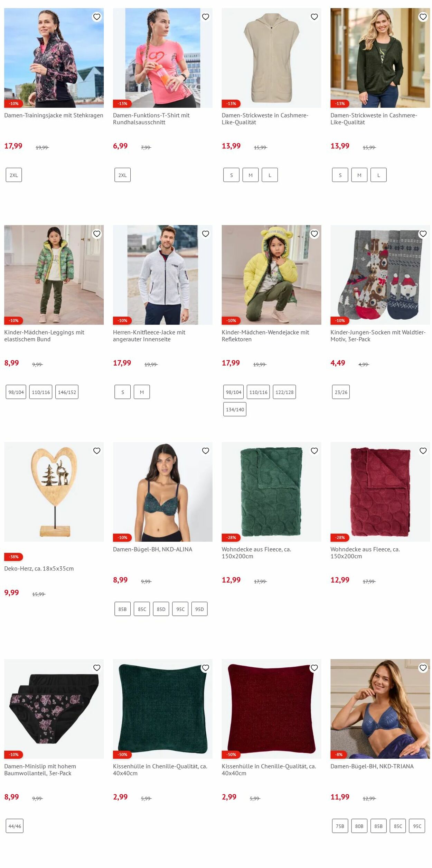Select size 2XL for Damen-Trainingsjacke
The width and height of the screenshot is (432, 868).
14,175
